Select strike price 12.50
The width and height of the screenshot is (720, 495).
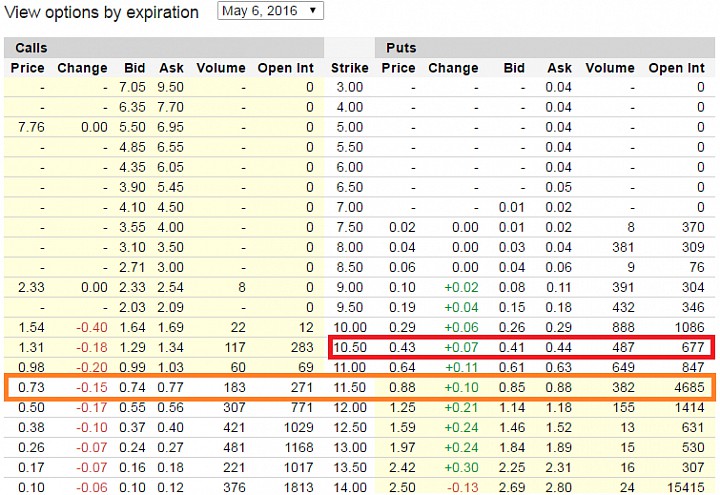(x=349, y=428)
